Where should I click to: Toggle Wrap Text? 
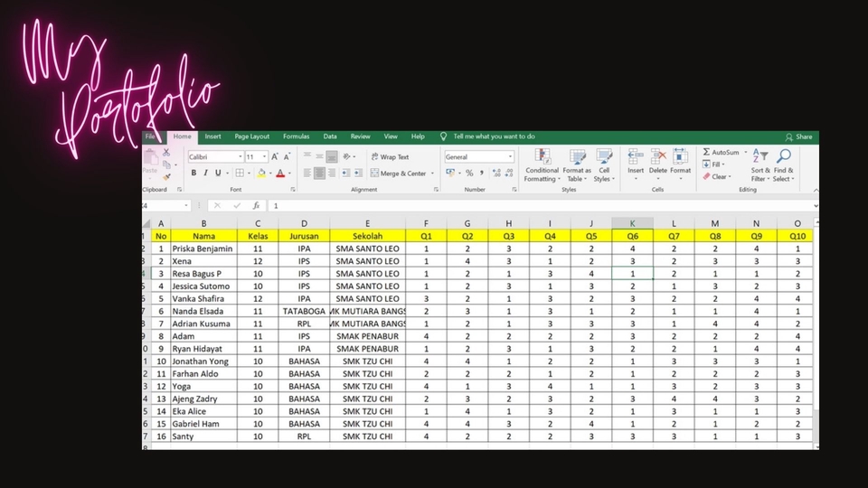tap(391, 157)
